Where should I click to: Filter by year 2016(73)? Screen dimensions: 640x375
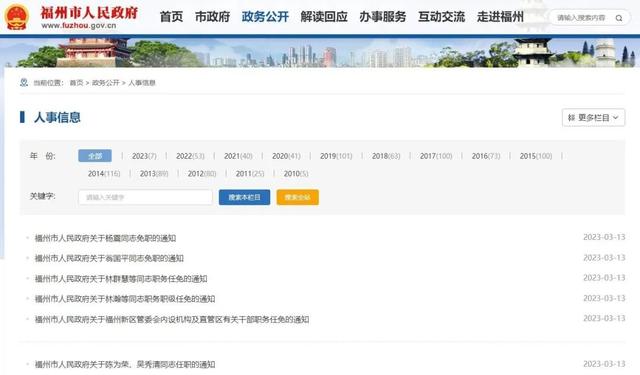coord(486,156)
